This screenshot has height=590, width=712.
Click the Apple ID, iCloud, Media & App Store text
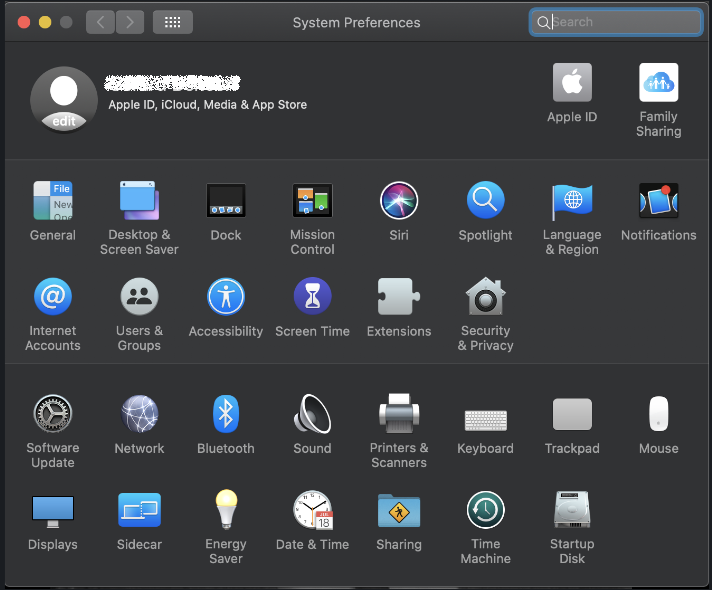(x=208, y=105)
